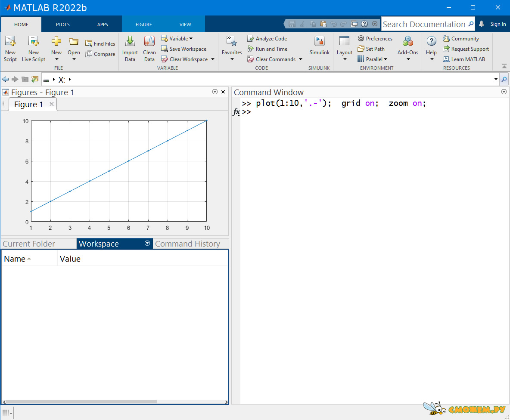Click the notifications bell icon

[x=482, y=24]
